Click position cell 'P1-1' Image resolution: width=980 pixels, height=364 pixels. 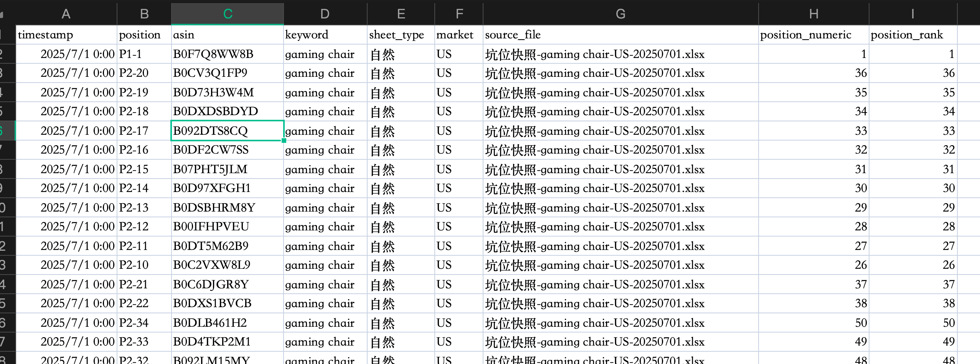[144, 54]
